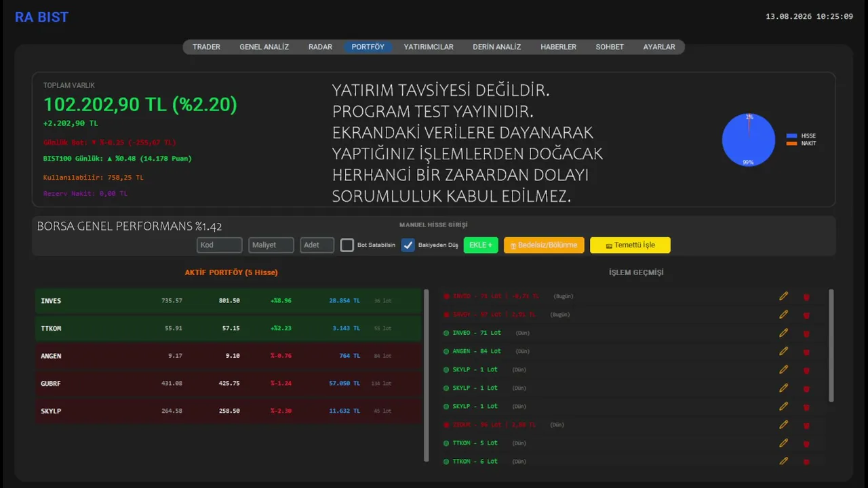Screen dimensions: 868x488
Task: Edit today's INVEO 71 Lot transaction
Action: pos(784,296)
